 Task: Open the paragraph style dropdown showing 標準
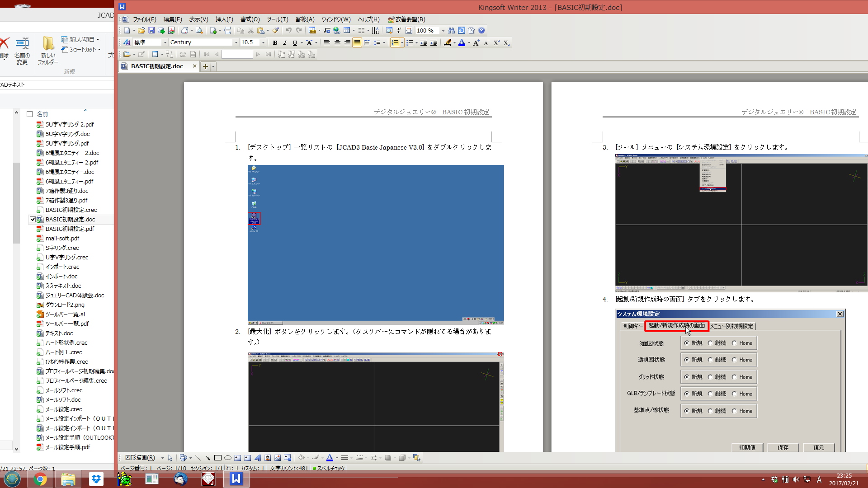coord(165,42)
